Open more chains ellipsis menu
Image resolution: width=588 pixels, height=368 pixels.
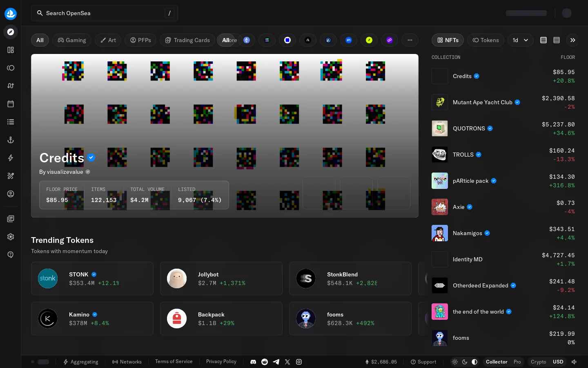(x=410, y=40)
